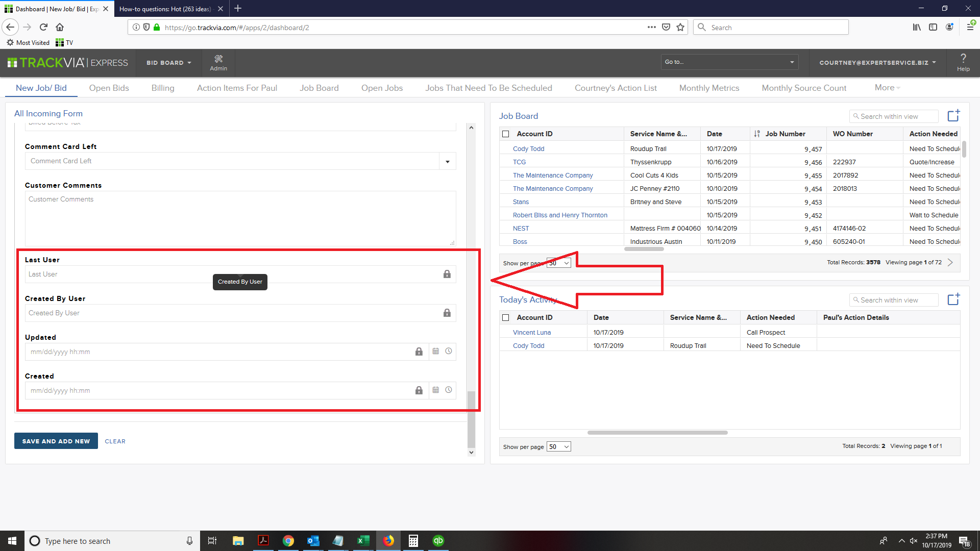Click into the Customer Comments text area
980x551 pixels.
click(x=240, y=218)
